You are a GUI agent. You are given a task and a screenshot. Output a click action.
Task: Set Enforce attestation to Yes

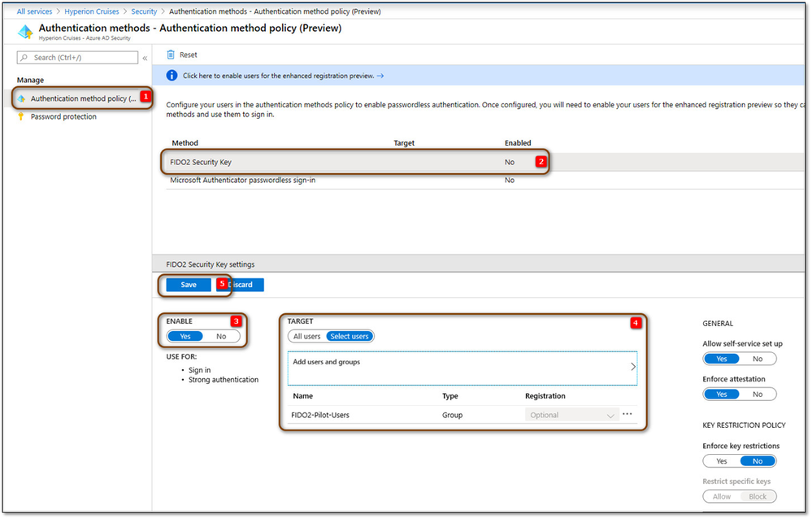pos(722,395)
